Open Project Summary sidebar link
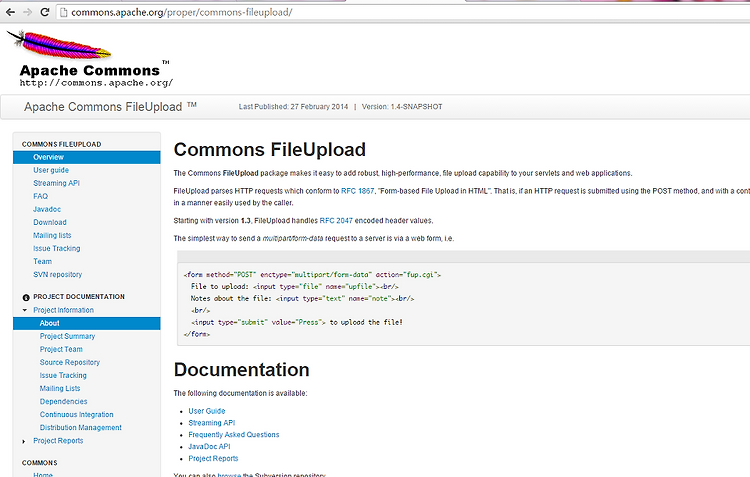The width and height of the screenshot is (750, 477). click(x=67, y=336)
